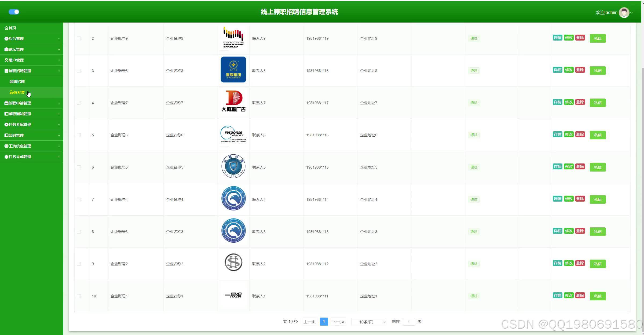Click the admin avatar icon
Viewport: 644px width, 335px height.
[624, 12]
